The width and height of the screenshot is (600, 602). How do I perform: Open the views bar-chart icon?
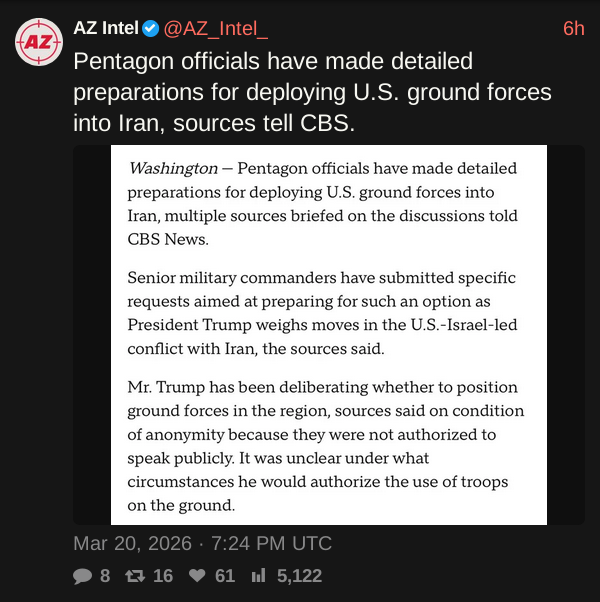coord(258,576)
